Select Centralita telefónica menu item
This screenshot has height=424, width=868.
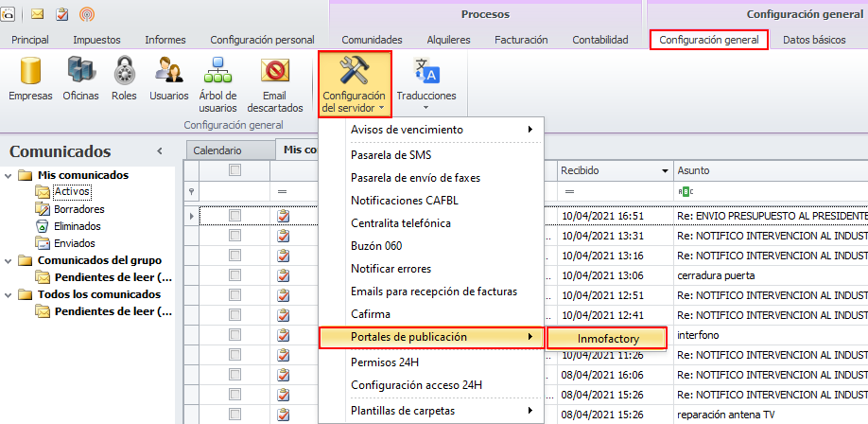(401, 222)
